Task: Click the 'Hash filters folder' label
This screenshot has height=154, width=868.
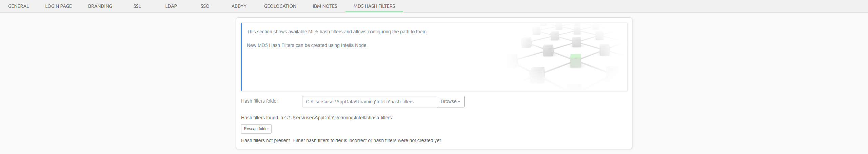Action: pos(259,101)
